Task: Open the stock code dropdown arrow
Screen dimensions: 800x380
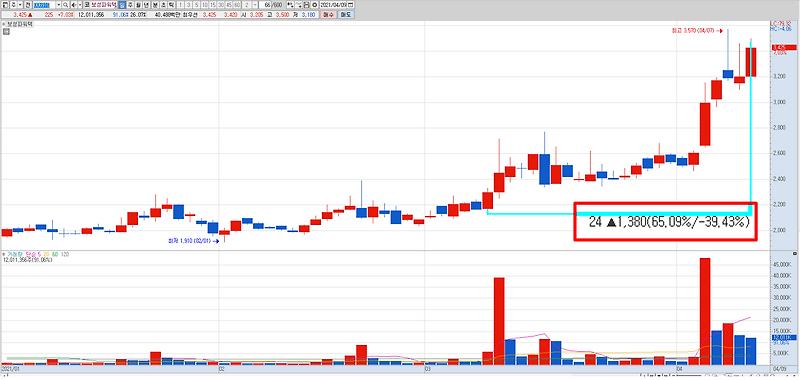Action: (59, 5)
